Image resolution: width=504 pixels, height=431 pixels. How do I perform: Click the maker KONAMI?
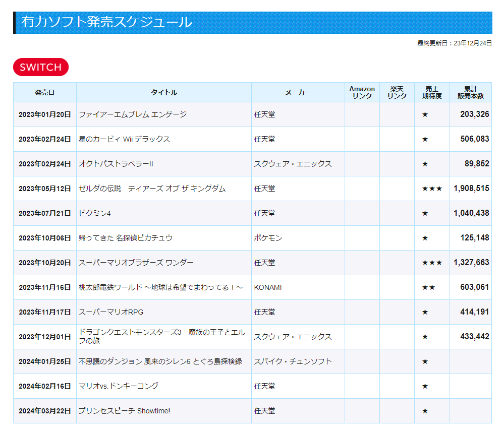click(x=268, y=287)
